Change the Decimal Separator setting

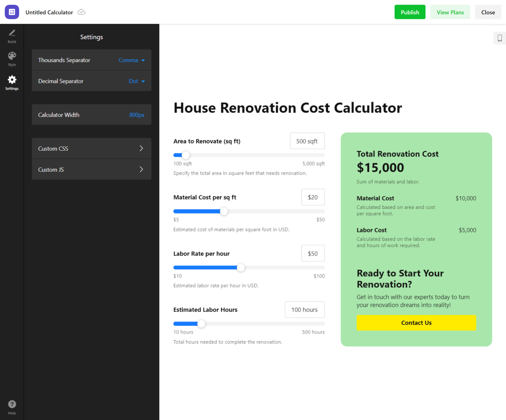[x=136, y=81]
